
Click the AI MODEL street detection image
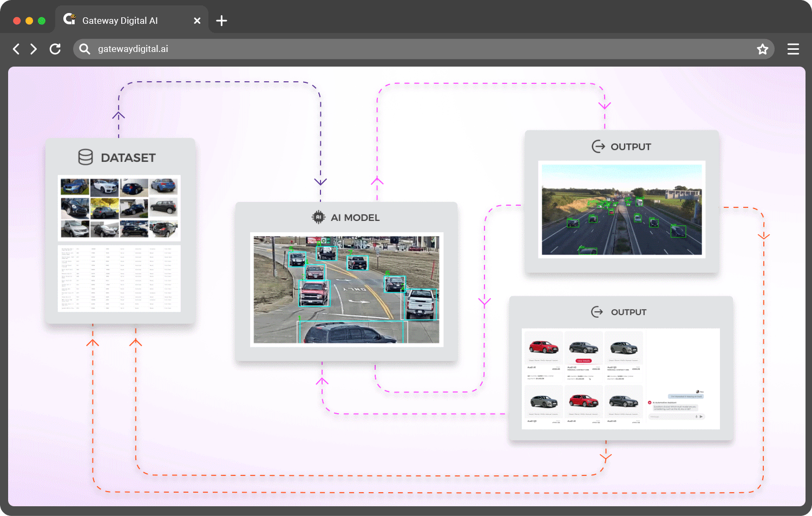[x=346, y=289]
